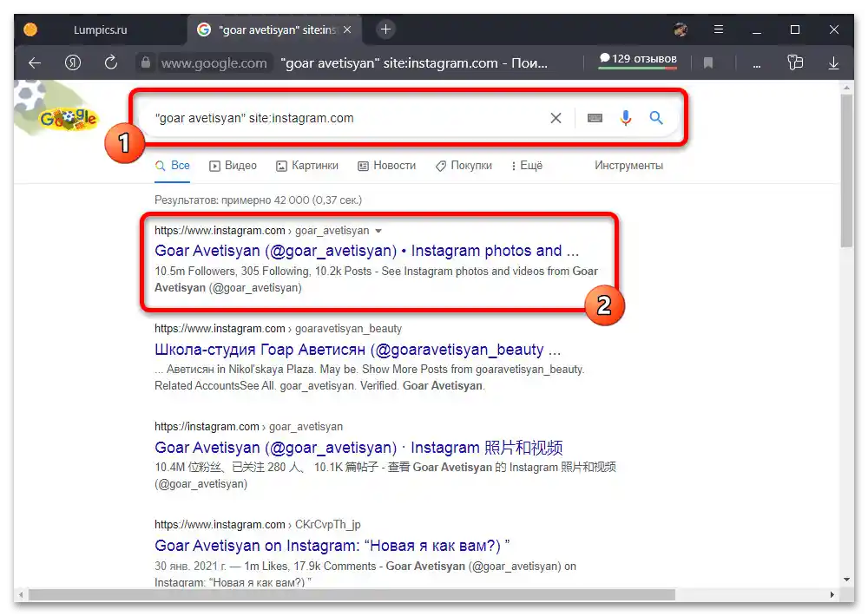Image resolution: width=868 pixels, height=616 pixels.
Task: Click the https://www.instagram.com › CKrCvpTh_jp URL
Action: pos(258,525)
